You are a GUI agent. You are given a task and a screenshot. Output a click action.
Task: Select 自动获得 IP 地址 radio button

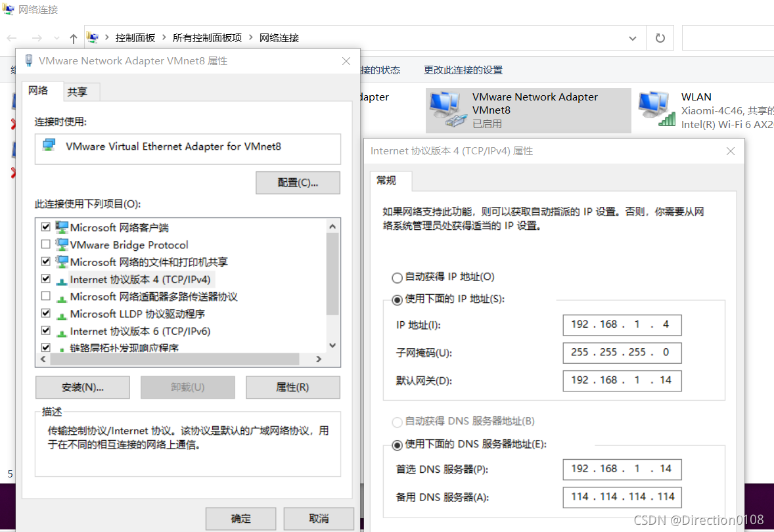(x=397, y=277)
